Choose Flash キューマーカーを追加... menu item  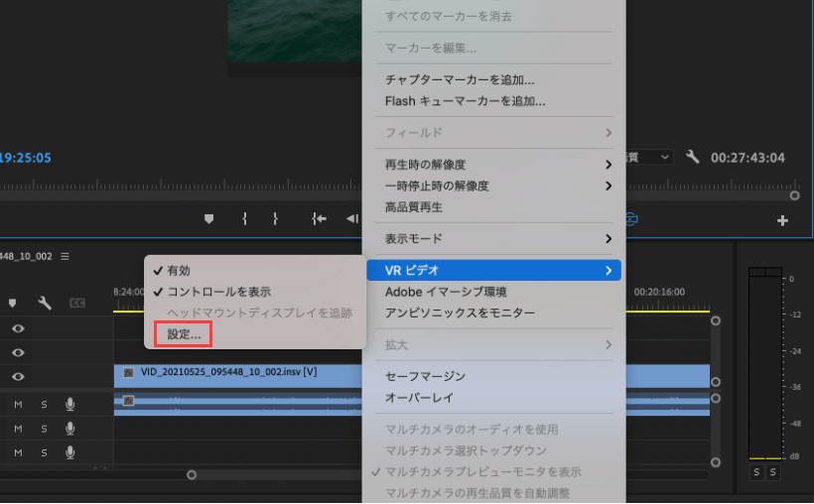click(x=493, y=101)
